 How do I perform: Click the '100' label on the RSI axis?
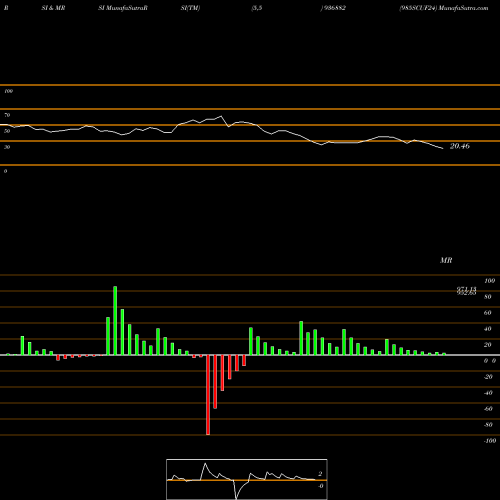(x=8, y=91)
